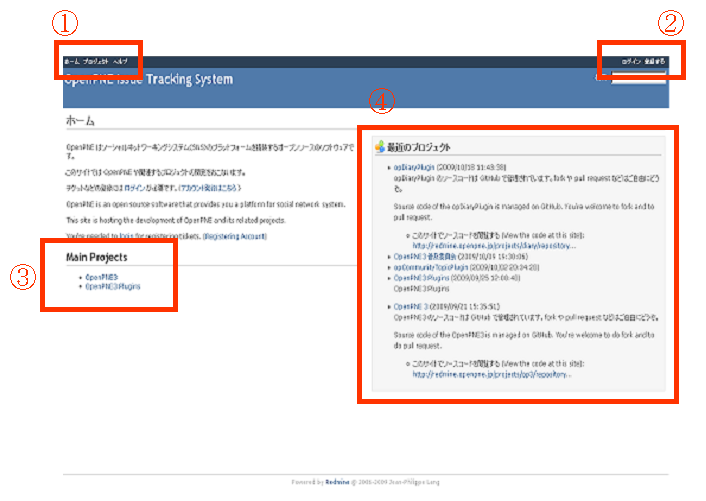The height and width of the screenshot is (501, 706).
Task: Click the OpenPNE Issue Tracking System title
Action: tap(149, 79)
